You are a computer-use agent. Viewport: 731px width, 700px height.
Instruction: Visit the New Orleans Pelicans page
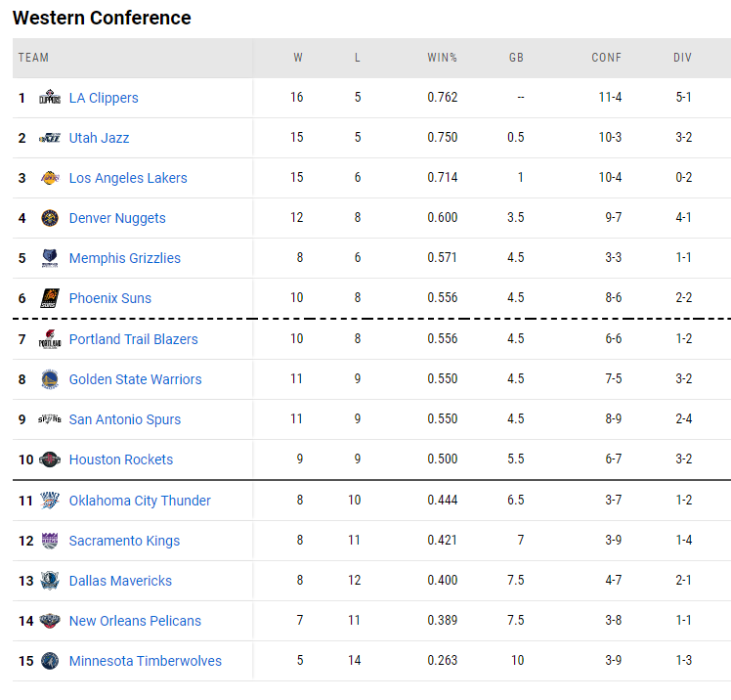point(135,621)
